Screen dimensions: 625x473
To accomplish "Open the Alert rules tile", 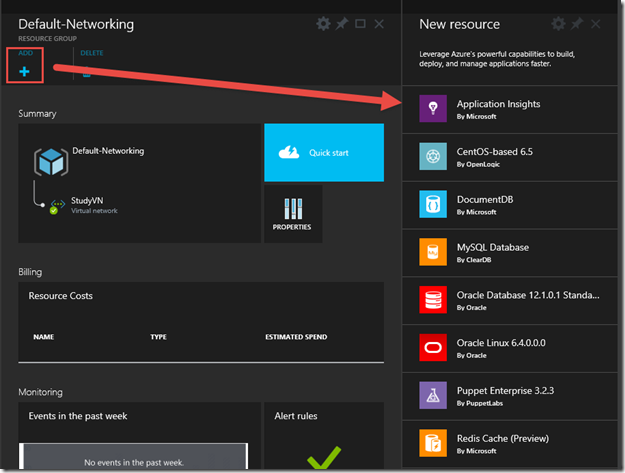I will [323, 437].
